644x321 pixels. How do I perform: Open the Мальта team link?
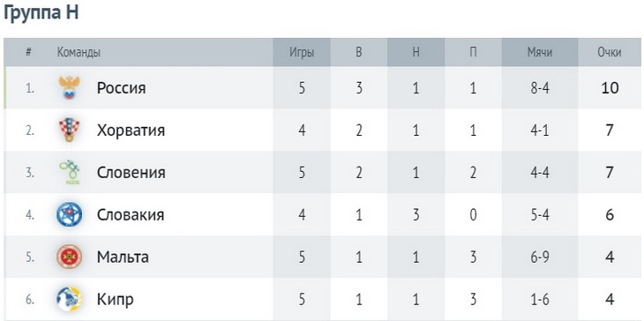click(123, 257)
